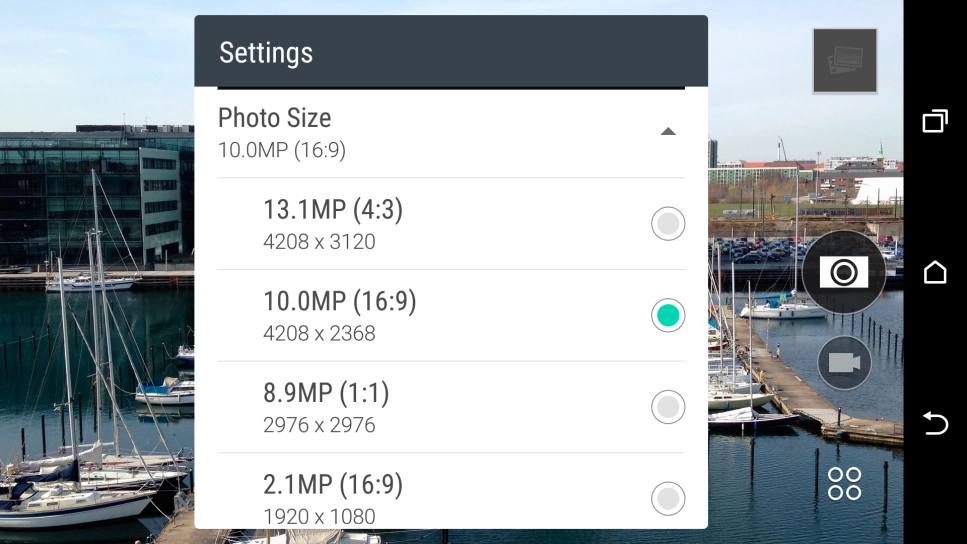Toggle the selected 10.0MP (16:9) radio button
The width and height of the screenshot is (967, 544).
tap(668, 316)
